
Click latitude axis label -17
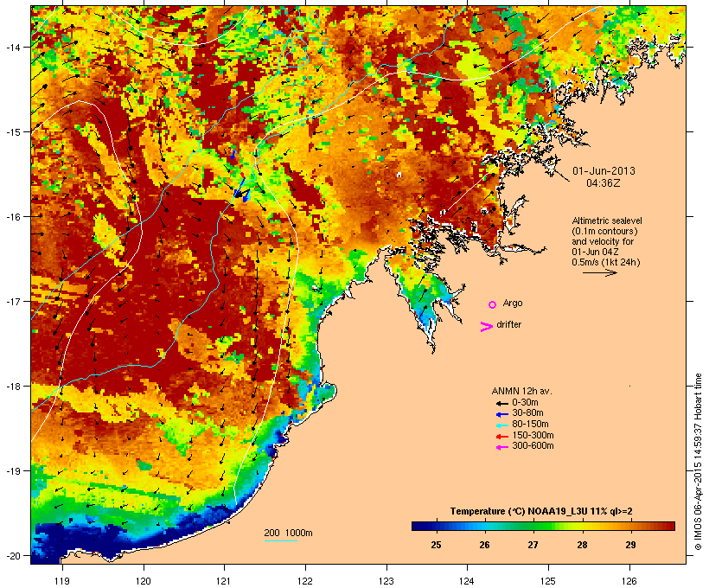click(13, 301)
